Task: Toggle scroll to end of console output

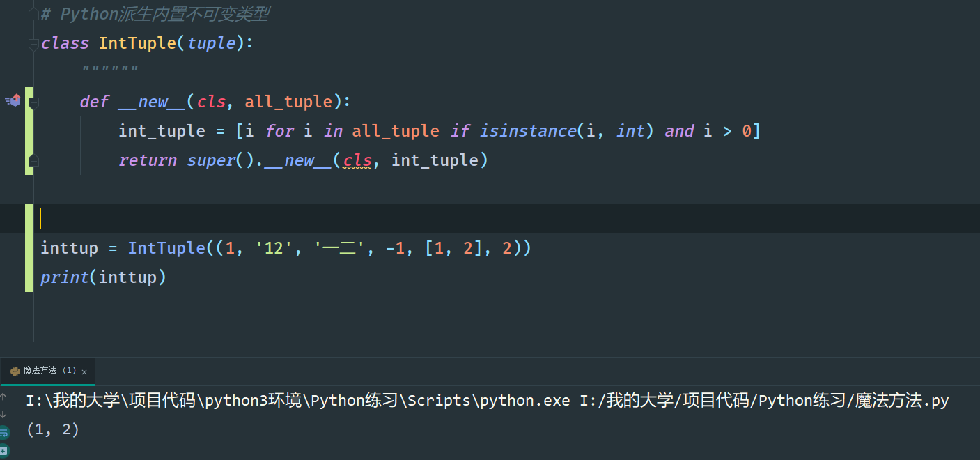Action: [x=4, y=450]
